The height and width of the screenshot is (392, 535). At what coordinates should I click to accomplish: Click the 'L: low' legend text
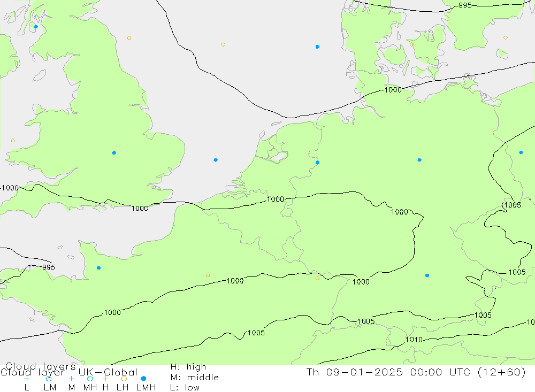coord(185,388)
